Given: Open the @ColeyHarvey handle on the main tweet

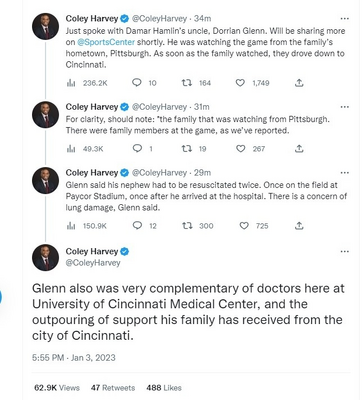Looking at the screenshot, I should (93, 263).
